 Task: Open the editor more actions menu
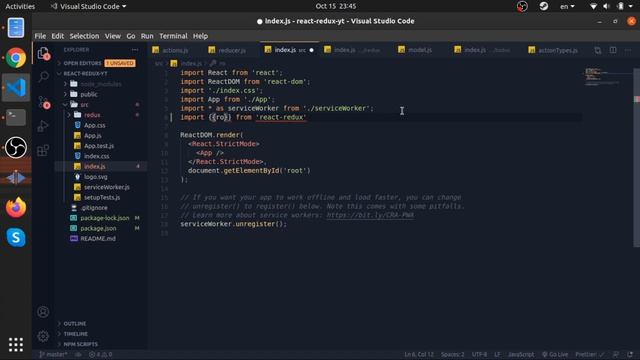(628, 50)
